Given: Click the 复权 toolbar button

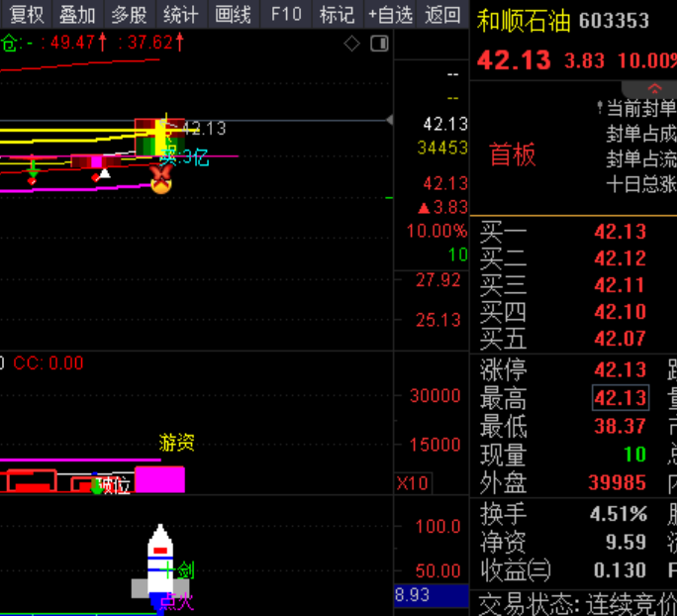Looking at the screenshot, I should coord(26,15).
